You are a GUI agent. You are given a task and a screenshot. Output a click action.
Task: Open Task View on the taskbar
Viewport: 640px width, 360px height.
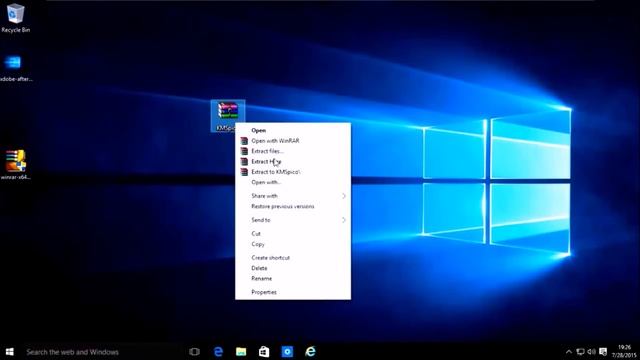[195, 351]
